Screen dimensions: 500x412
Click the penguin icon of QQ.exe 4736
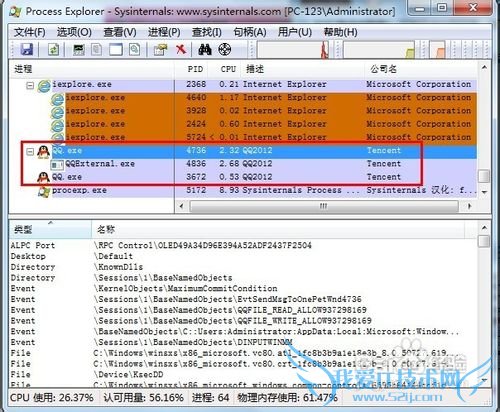[x=43, y=152]
